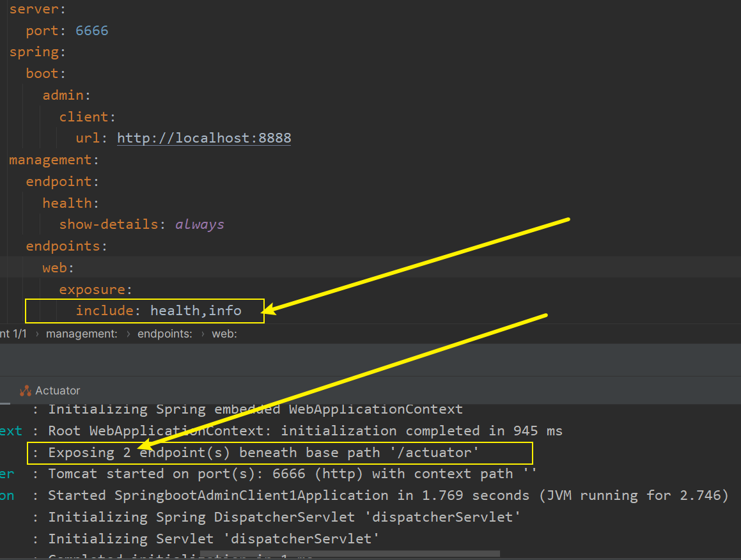Click the console horizontal scrollbar

[350, 554]
